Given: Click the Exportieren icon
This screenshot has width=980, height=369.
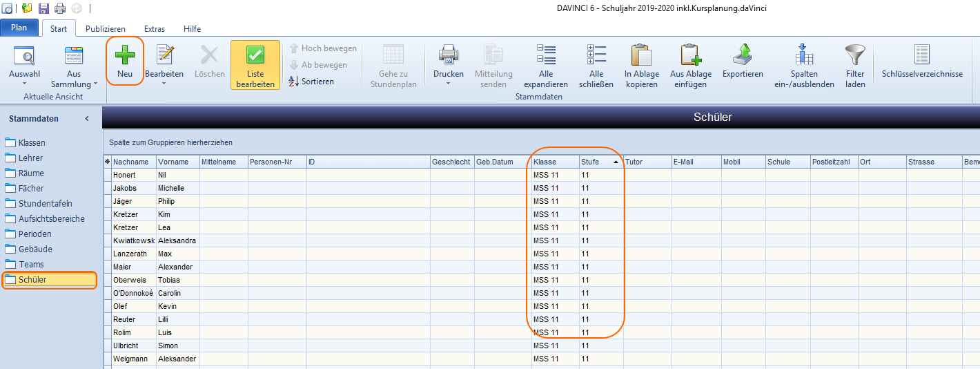Looking at the screenshot, I should tap(743, 55).
